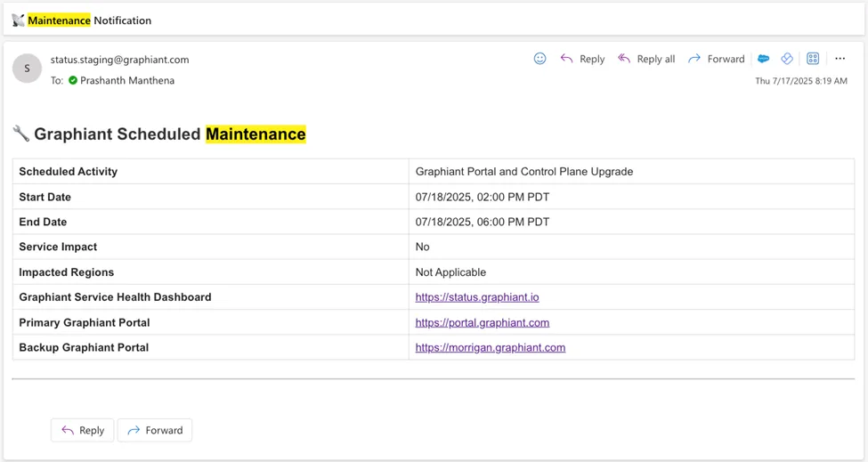
Task: Click the Impacted Regions label
Action: tap(67, 272)
